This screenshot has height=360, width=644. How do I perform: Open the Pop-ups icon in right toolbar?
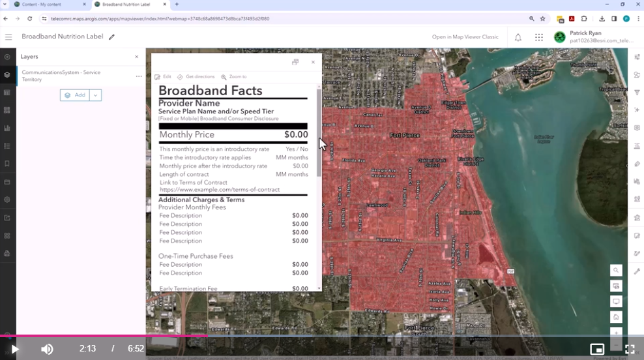637,128
